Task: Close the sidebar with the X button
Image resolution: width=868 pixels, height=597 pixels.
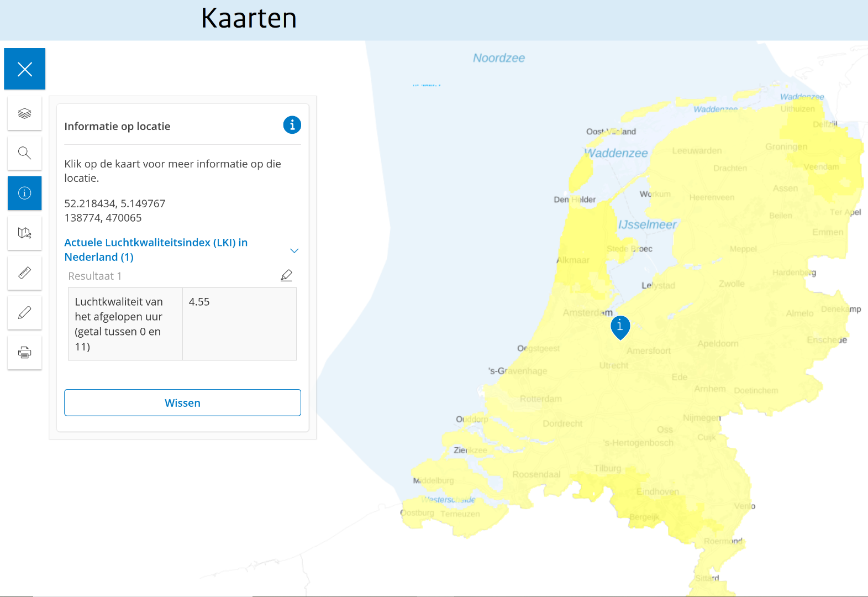Action: (x=24, y=69)
